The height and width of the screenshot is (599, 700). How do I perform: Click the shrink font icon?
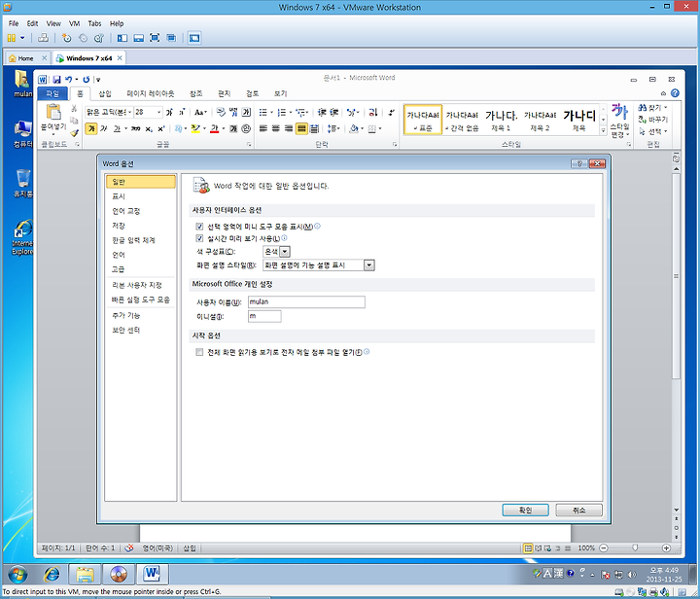(182, 112)
